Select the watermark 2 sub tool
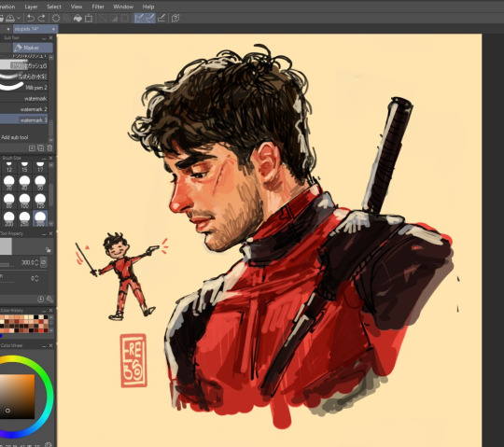This screenshot has height=447, width=504. pyautogui.click(x=24, y=109)
